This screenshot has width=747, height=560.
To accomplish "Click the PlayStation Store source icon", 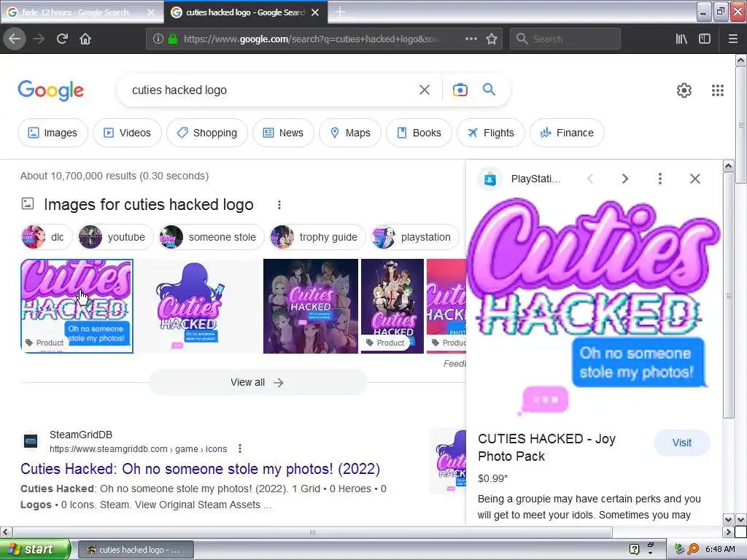I will pos(489,179).
